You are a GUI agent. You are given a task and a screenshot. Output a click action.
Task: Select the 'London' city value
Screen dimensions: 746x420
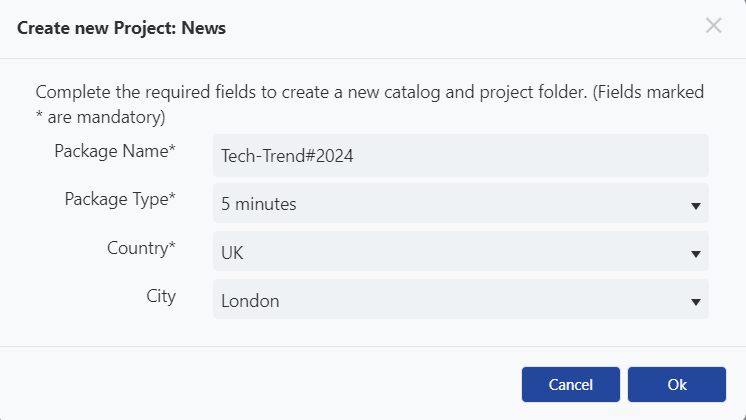(x=250, y=301)
